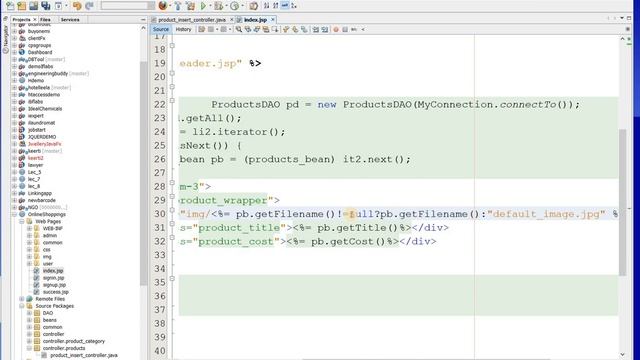Close the product_insert_controller.java tab
Viewport: 640px width, 360px height.
[231, 20]
